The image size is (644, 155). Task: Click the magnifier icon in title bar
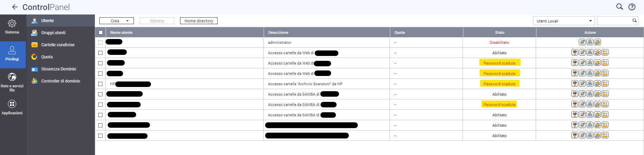click(620, 7)
